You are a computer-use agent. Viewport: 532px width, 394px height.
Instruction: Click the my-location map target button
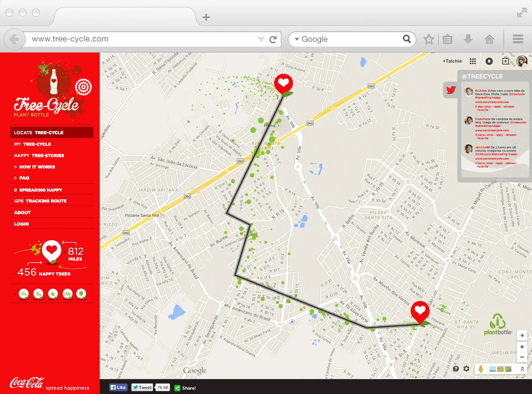tap(522, 335)
